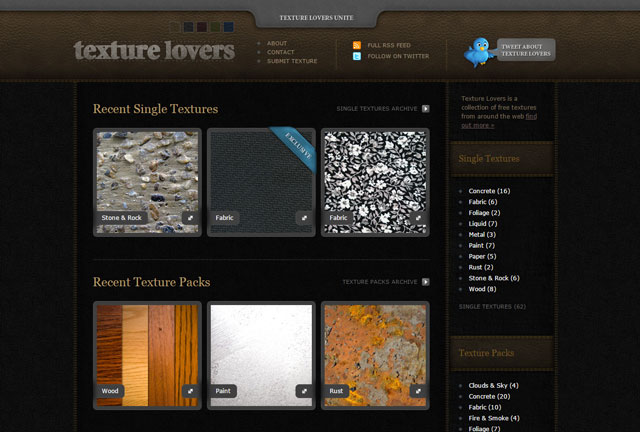The height and width of the screenshot is (432, 640).
Task: Click the small Twitter icon beside Follow on Twitter
Action: click(x=357, y=56)
